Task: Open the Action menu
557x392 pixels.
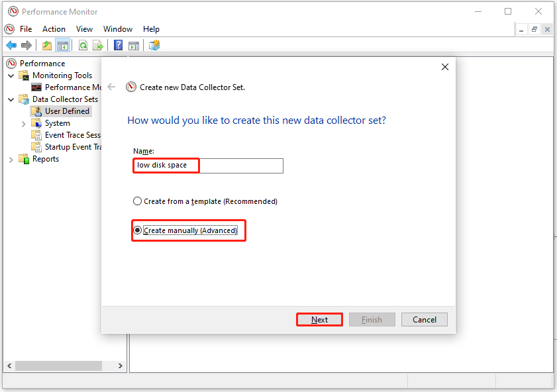Action: coord(54,29)
